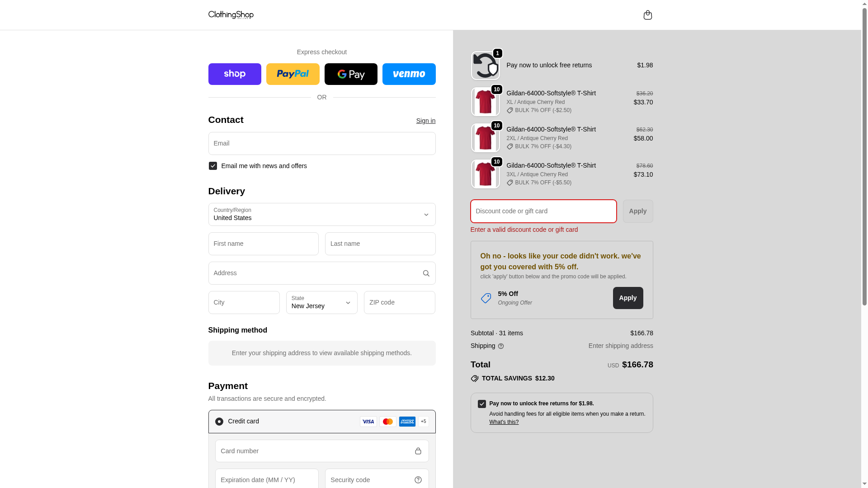Toggle the free returns checkbox
868x488 pixels.
[x=482, y=404]
